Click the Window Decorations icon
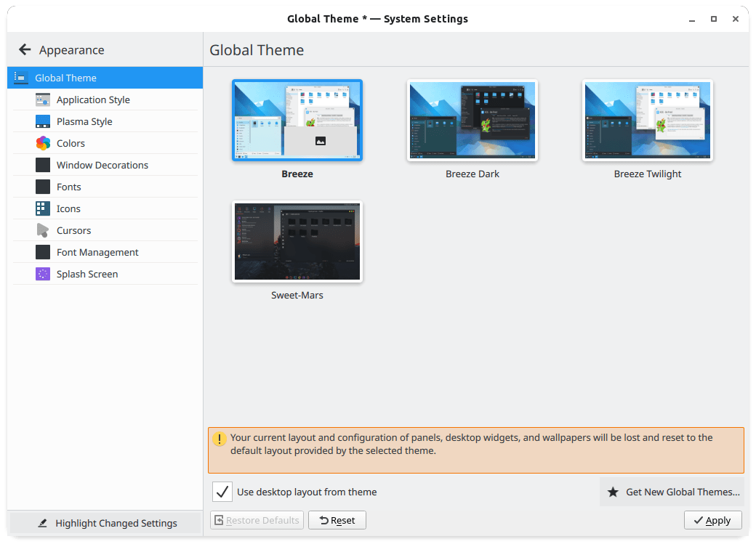756x544 pixels. tap(41, 165)
